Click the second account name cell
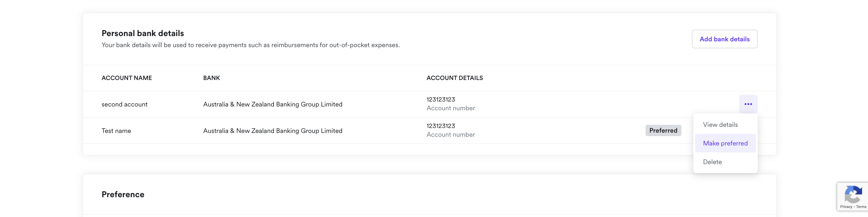The height and width of the screenshot is (217, 868). 124,104
